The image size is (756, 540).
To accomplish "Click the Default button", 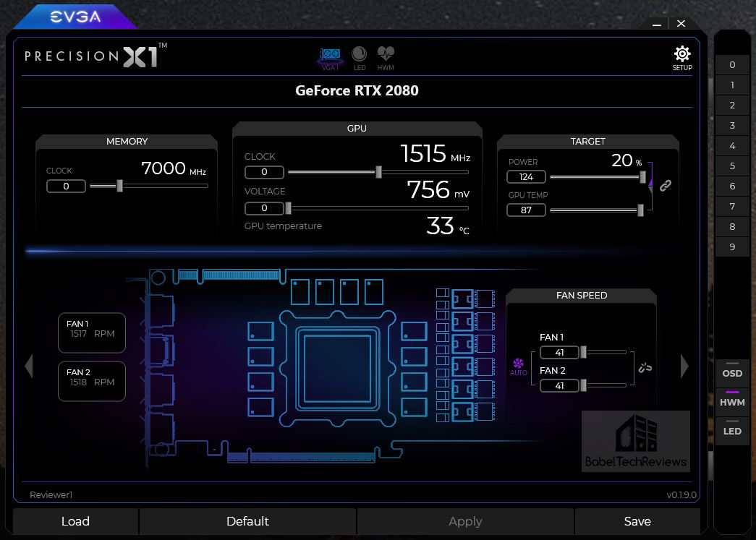I will click(247, 521).
